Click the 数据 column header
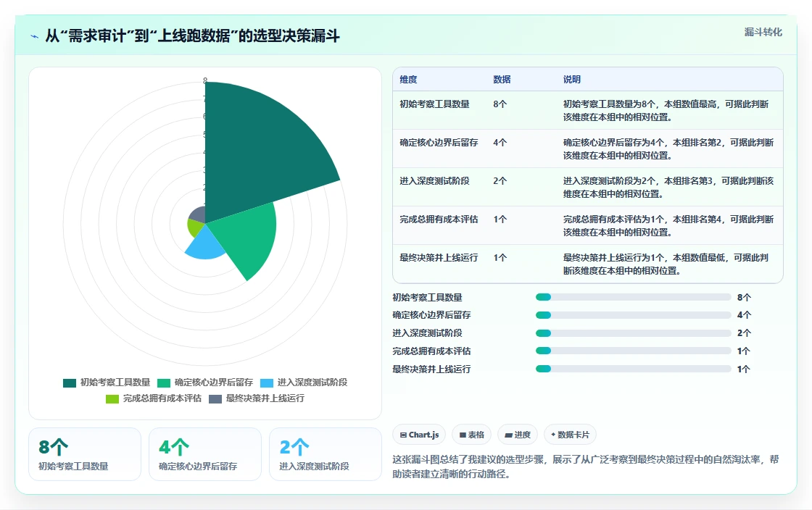The image size is (812, 510). 502,79
